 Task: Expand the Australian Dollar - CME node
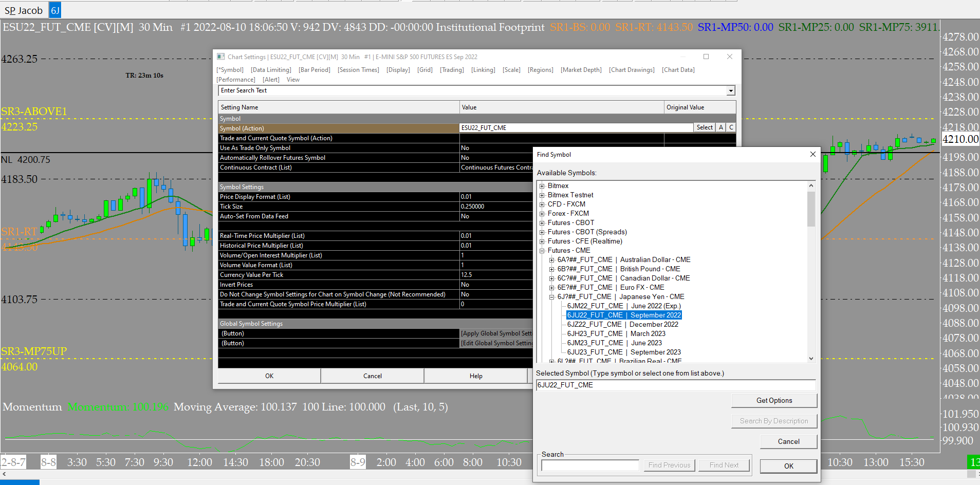[x=551, y=260]
